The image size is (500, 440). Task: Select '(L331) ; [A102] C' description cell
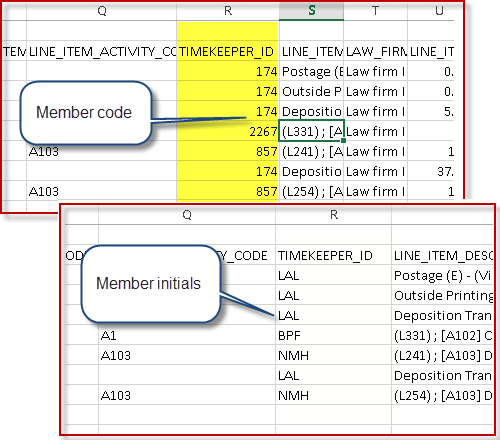pyautogui.click(x=443, y=335)
